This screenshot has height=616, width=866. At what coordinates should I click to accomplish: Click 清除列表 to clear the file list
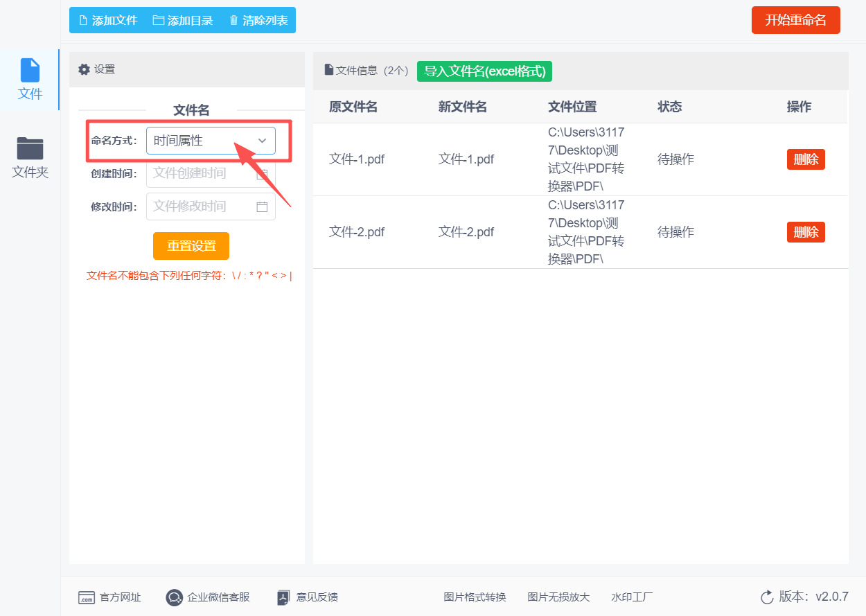click(258, 21)
